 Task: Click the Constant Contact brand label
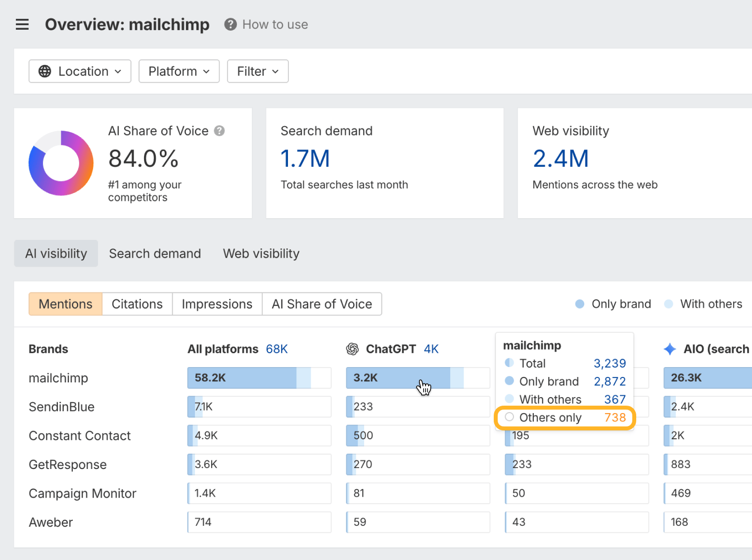pos(80,436)
